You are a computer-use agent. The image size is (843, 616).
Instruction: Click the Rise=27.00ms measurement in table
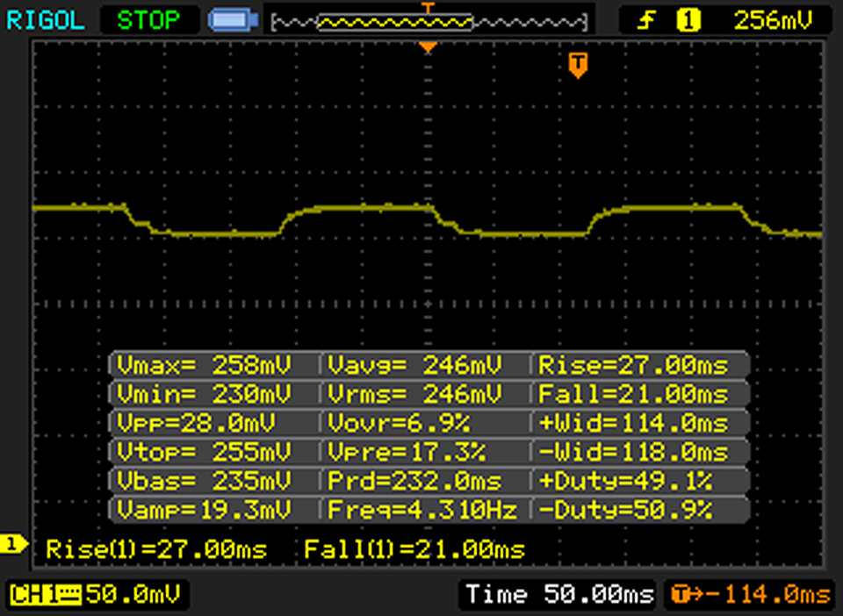tap(633, 365)
